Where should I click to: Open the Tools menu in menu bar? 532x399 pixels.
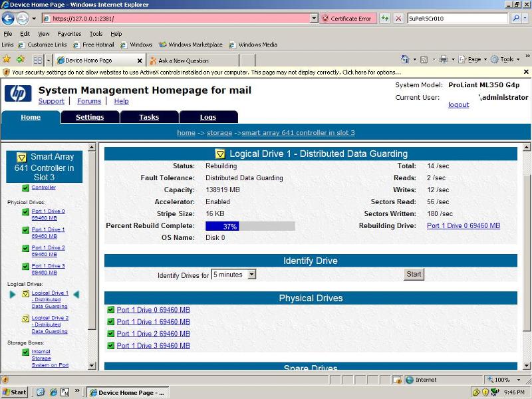click(x=96, y=34)
